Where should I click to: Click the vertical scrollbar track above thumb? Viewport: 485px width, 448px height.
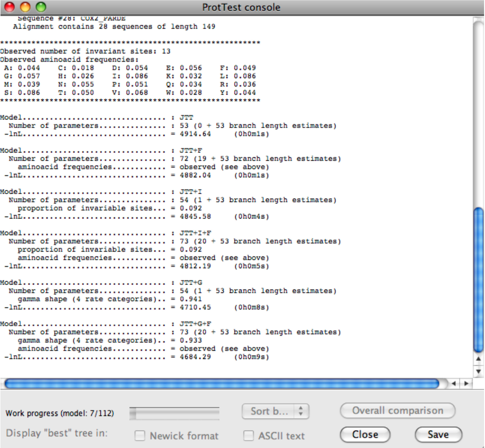click(x=478, y=114)
